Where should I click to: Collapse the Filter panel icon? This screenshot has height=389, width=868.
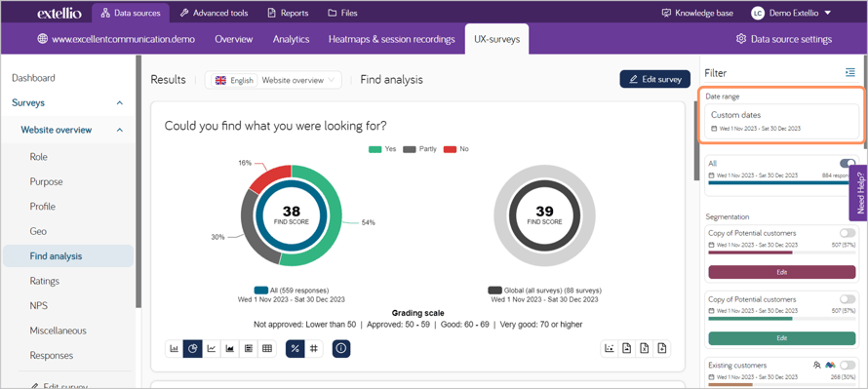tap(850, 72)
